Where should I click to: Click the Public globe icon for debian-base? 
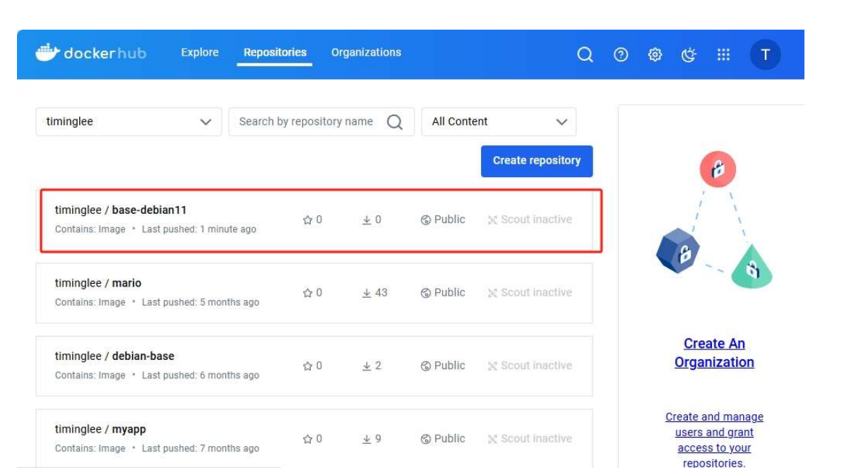(426, 366)
